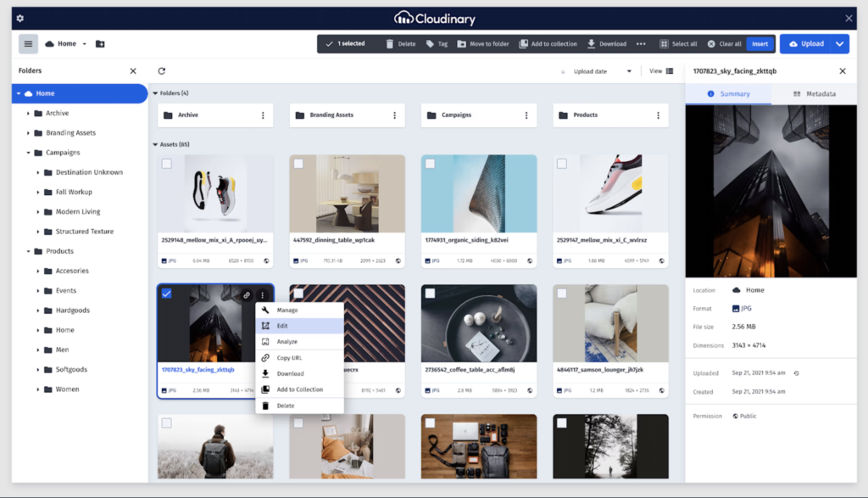The height and width of the screenshot is (498, 868).
Task: Click the globe icon on the dinning_table asset
Action: coord(398,261)
